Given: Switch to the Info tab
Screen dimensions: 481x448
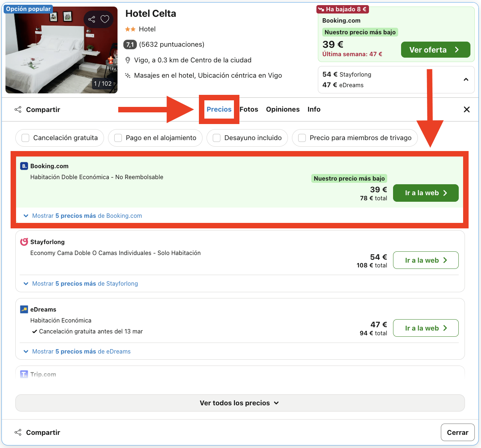Looking at the screenshot, I should coord(314,109).
